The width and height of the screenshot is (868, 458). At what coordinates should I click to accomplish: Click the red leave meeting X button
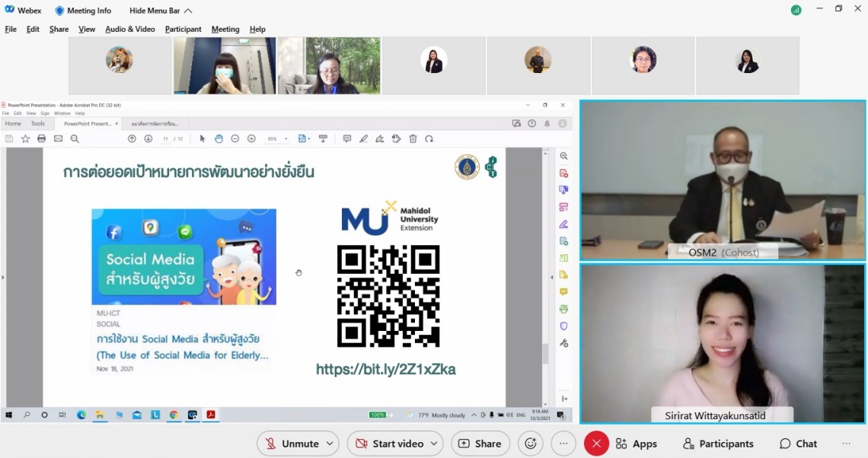(x=596, y=444)
